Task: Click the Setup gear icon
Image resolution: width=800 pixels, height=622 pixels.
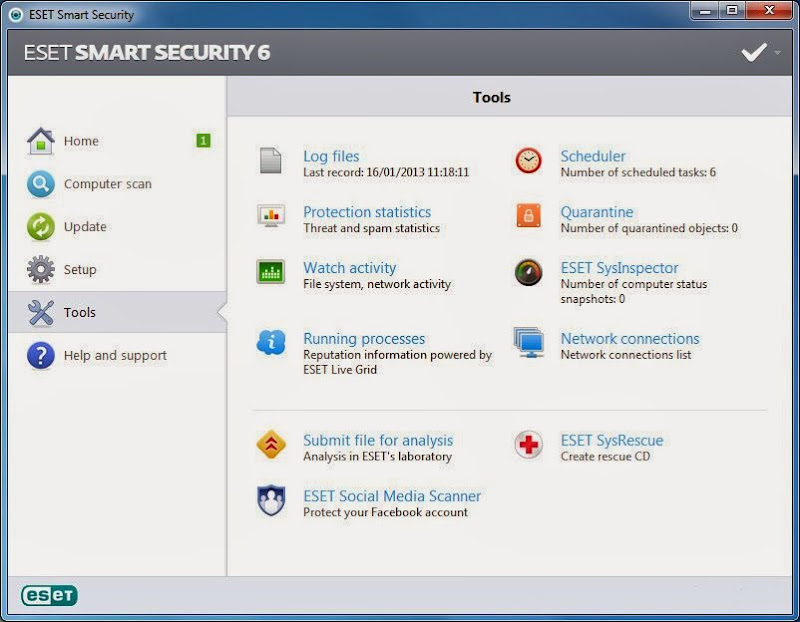Action: [x=41, y=269]
